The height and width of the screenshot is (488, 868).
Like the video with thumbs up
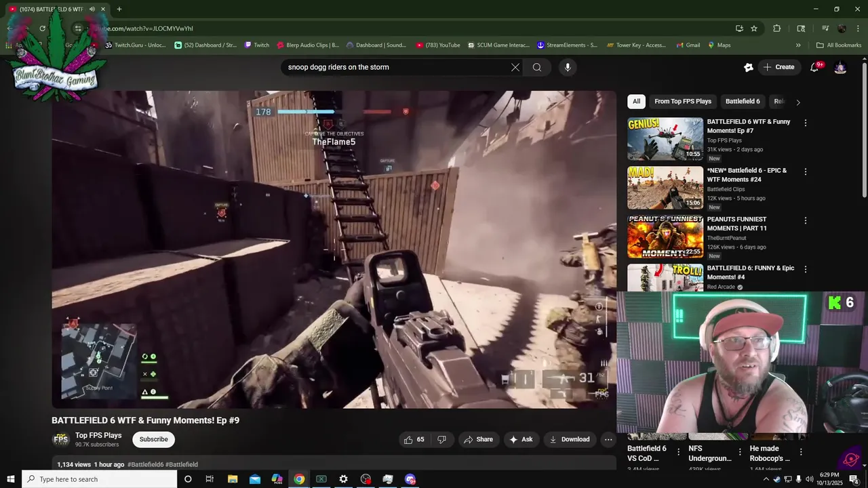pos(414,439)
